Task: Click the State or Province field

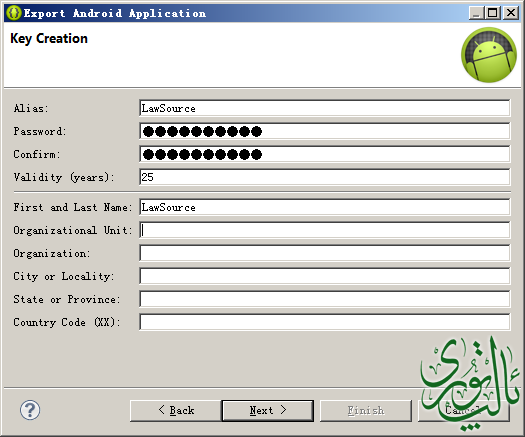Action: (325, 299)
